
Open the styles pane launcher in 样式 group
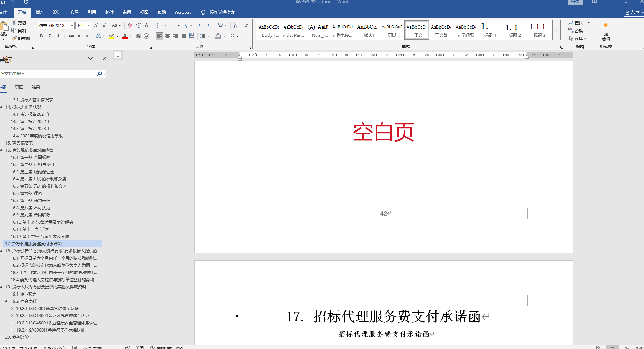pos(562,47)
